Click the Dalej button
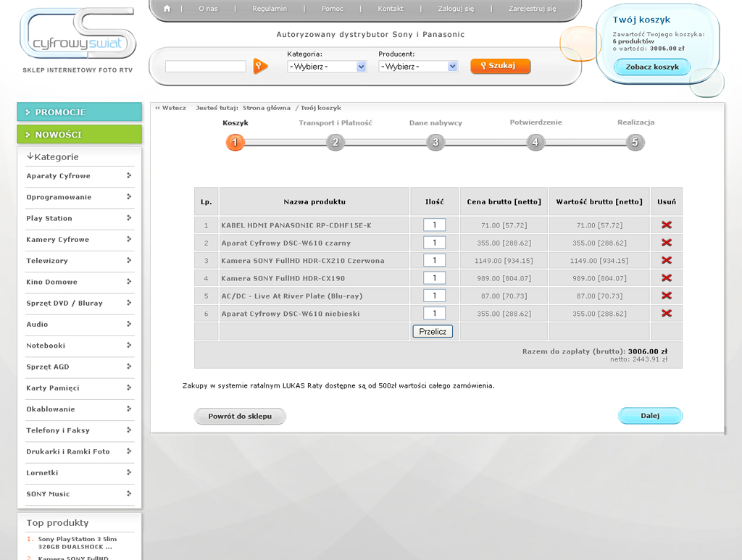The height and width of the screenshot is (560, 742). coord(650,416)
